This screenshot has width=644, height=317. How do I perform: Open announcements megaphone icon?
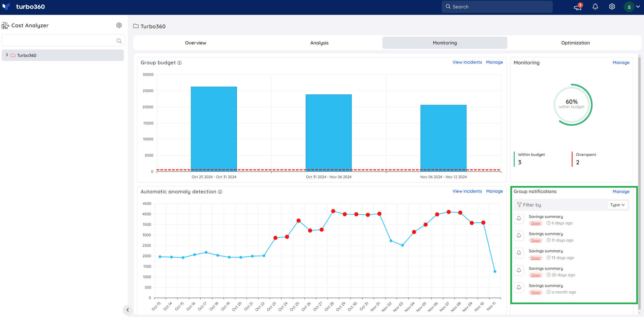click(578, 7)
